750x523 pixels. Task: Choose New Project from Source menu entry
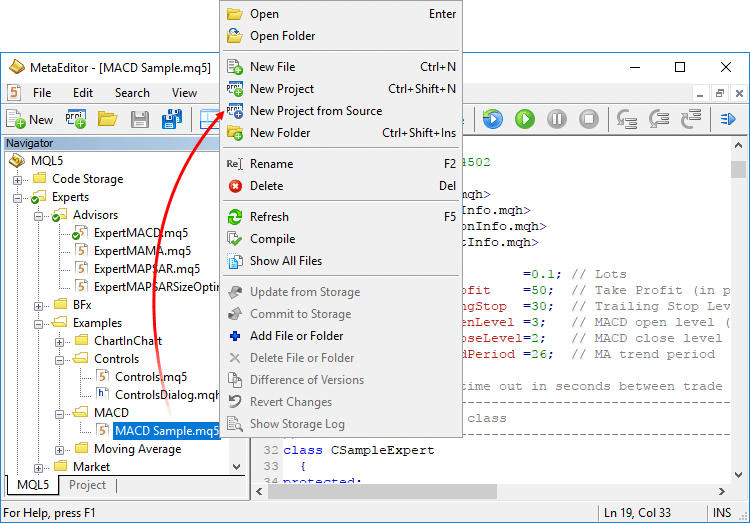coord(315,111)
